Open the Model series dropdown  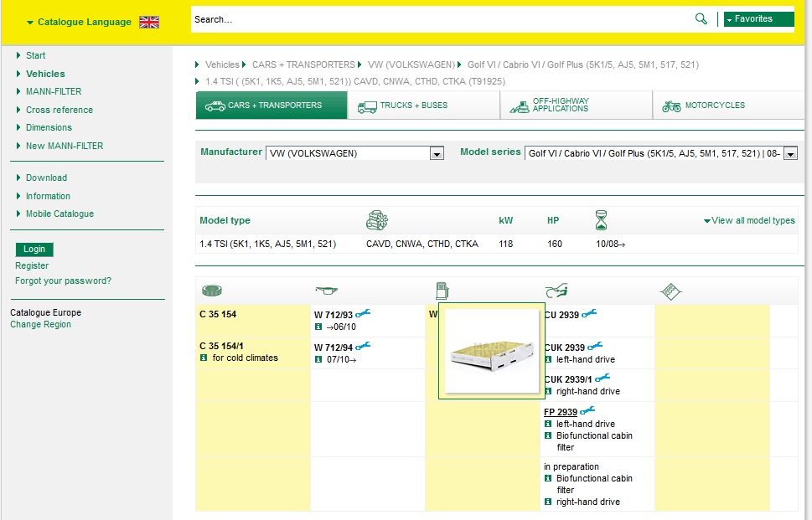click(661, 153)
